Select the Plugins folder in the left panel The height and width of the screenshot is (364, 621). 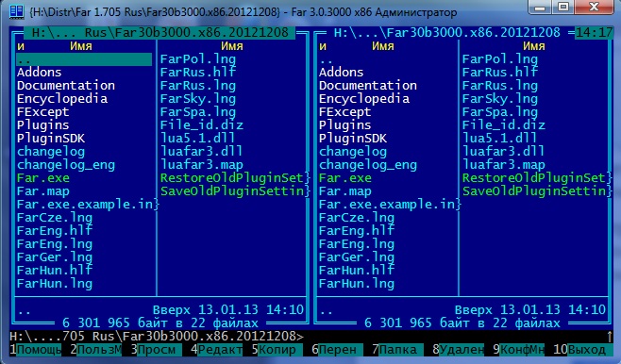coord(42,125)
